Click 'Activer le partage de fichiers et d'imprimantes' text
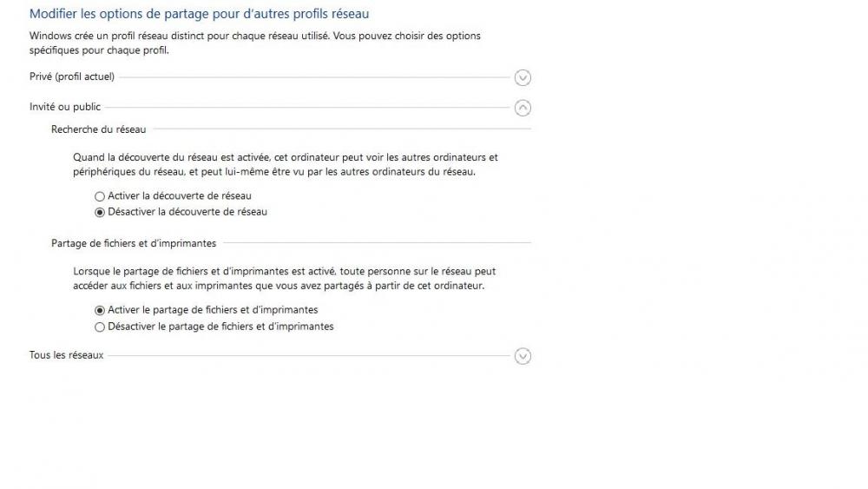The height and width of the screenshot is (489, 868). 213,310
